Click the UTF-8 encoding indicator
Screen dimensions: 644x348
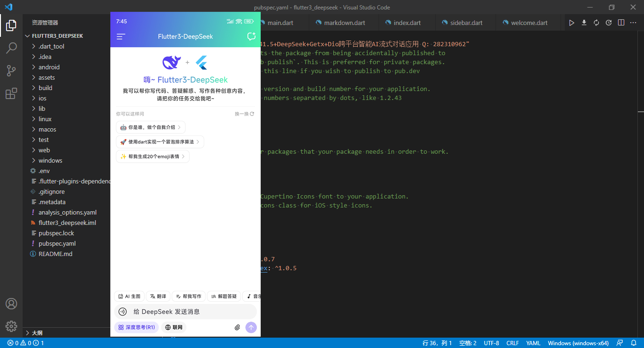pos(491,343)
